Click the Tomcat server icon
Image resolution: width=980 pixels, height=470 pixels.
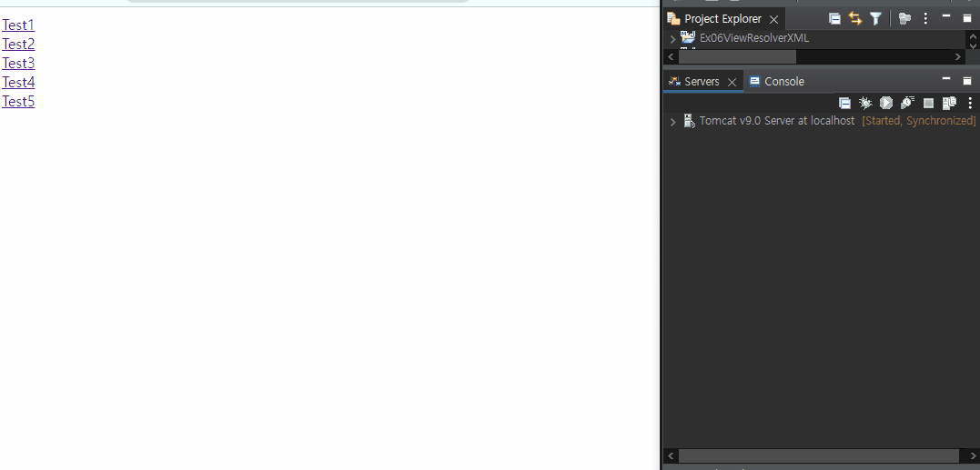tap(689, 121)
